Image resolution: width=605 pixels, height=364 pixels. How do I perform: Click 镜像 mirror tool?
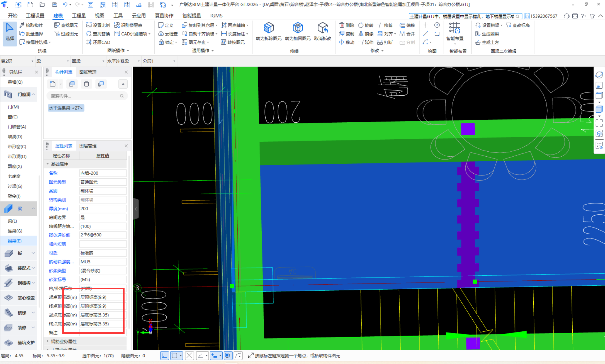point(366,34)
